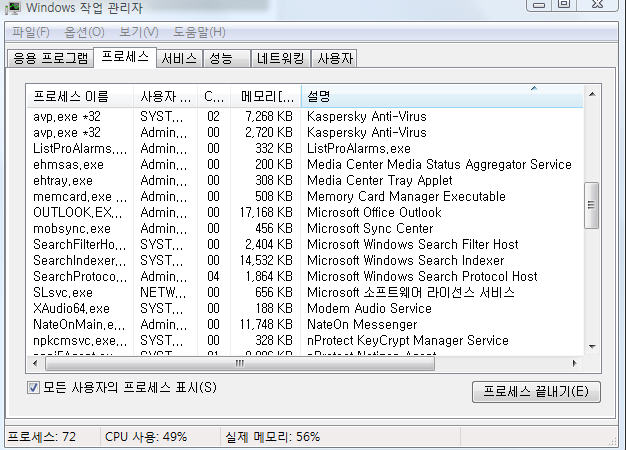The height and width of the screenshot is (450, 626).
Task: Click the CPU 사용: 49% status entry
Action: (146, 437)
